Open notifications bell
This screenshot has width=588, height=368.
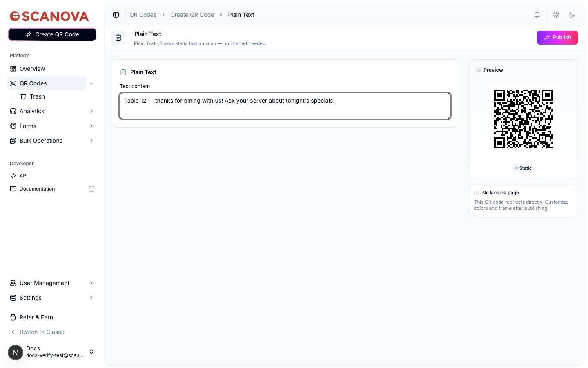pos(537,15)
